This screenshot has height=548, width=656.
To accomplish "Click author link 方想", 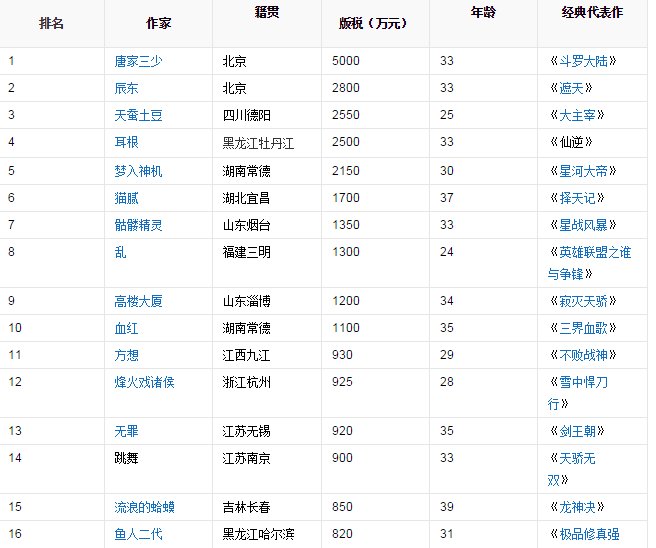I will point(126,355).
